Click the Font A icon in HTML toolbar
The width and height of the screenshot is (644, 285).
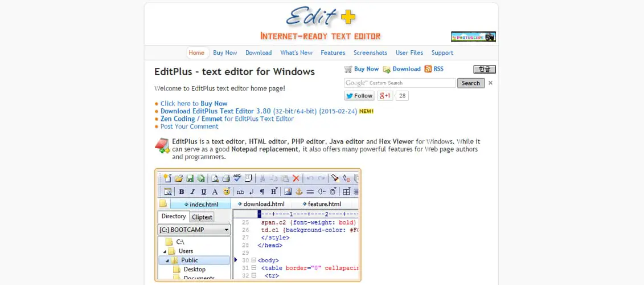[215, 192]
